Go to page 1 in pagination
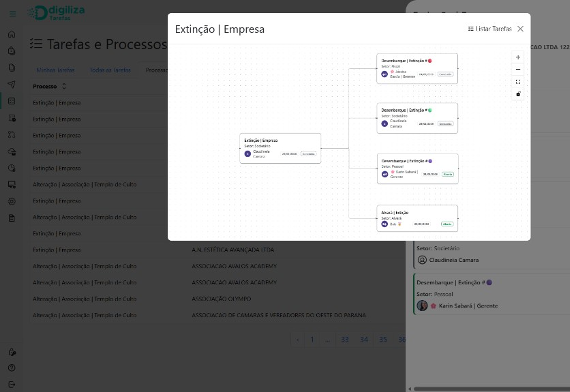This screenshot has width=570, height=392. tap(312, 340)
